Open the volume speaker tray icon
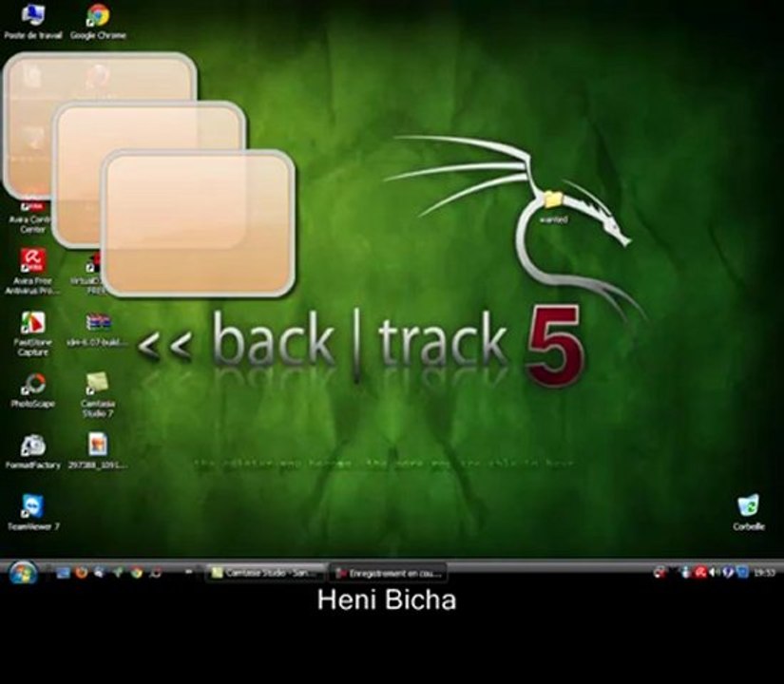 tap(713, 573)
